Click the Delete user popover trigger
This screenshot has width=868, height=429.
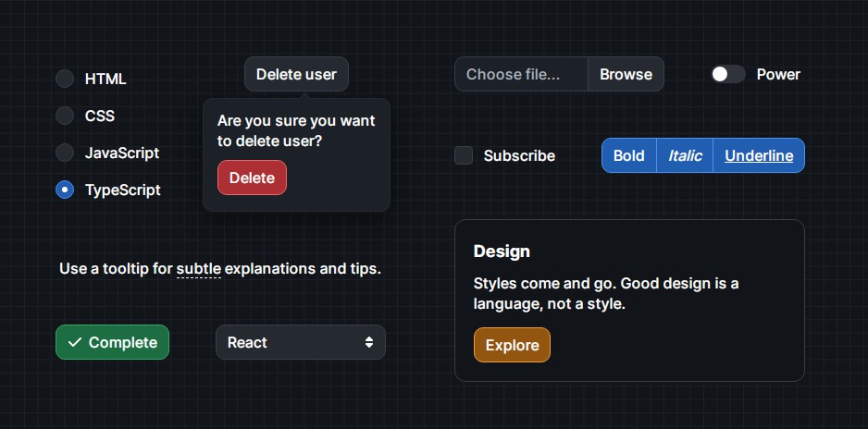point(296,74)
